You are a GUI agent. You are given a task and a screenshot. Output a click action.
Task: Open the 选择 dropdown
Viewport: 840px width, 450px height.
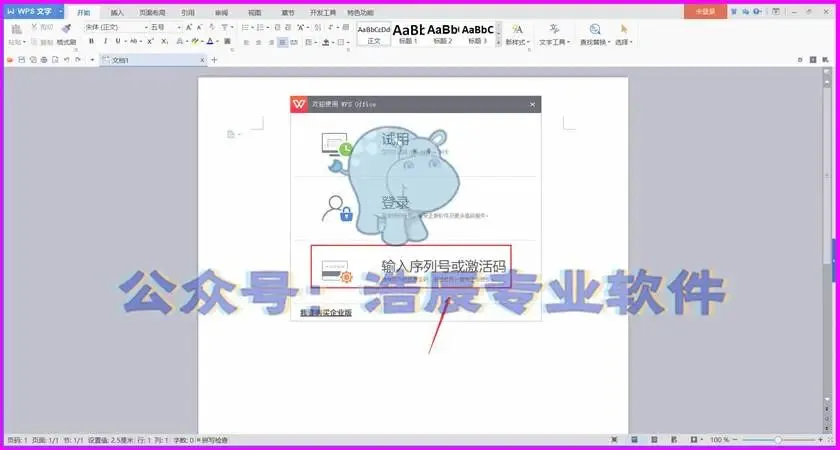(624, 42)
